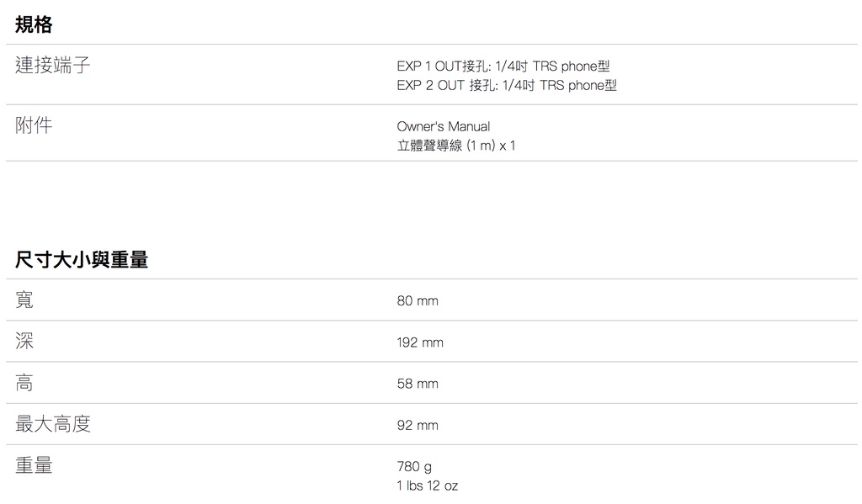Click the EXP 1 OUT接孔 label text
The height and width of the screenshot is (504, 862).
(x=444, y=66)
